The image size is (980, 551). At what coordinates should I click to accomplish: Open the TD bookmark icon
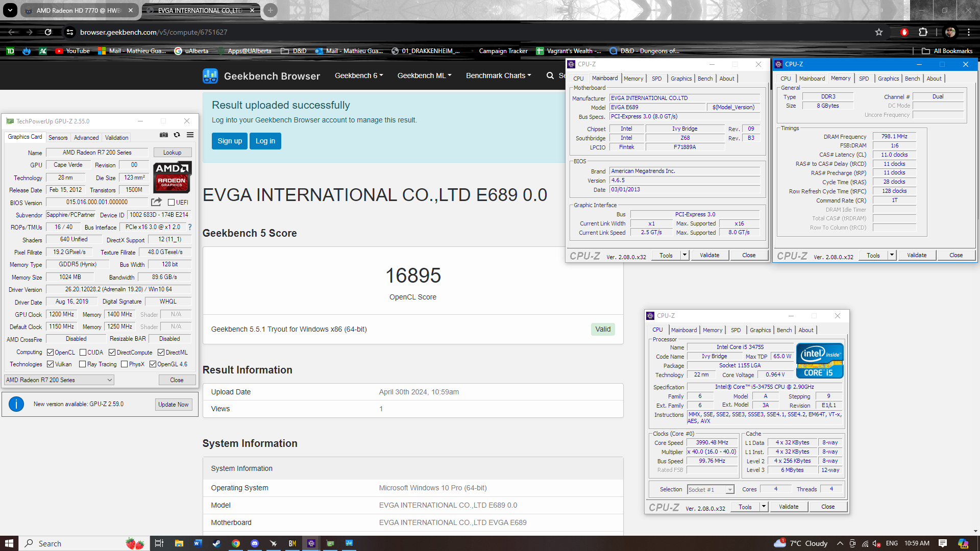10,51
